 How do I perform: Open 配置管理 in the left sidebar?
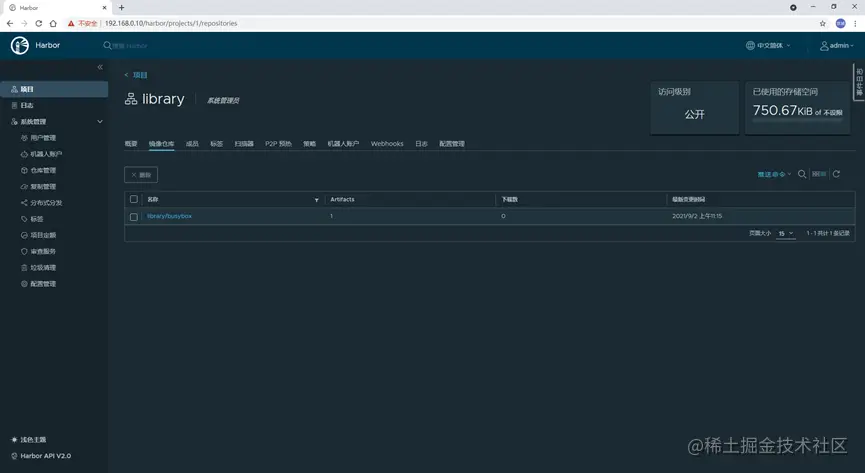pyautogui.click(x=43, y=284)
